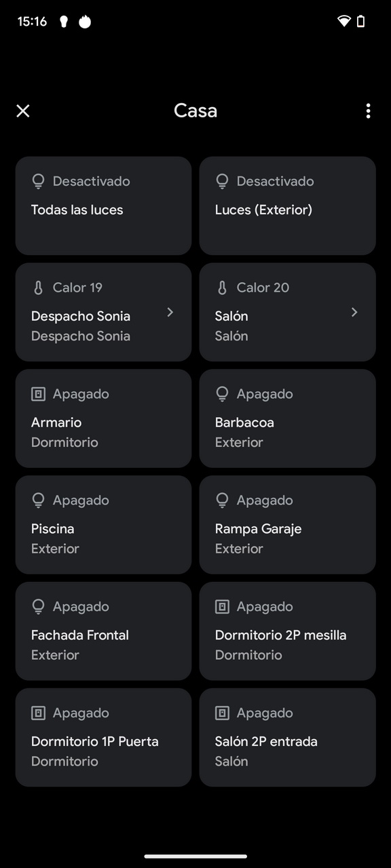Tap thermometer icon on Despacho Sonia tile

coord(38,288)
